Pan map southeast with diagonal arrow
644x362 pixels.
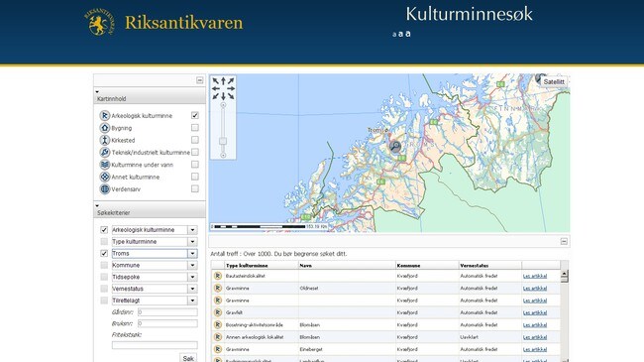(231, 96)
